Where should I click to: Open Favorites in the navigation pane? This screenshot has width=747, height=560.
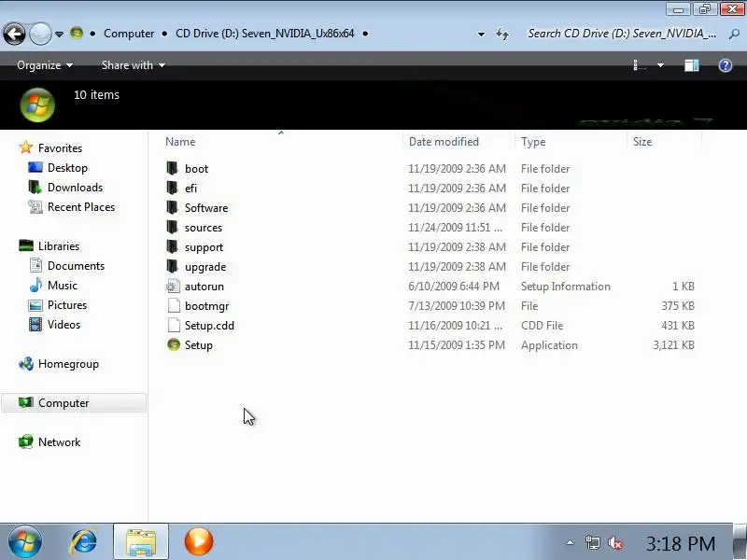click(60, 148)
